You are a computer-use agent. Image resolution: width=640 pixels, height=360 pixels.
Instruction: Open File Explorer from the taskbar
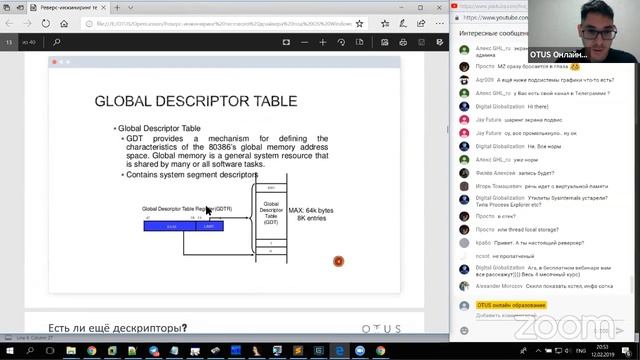71,351
